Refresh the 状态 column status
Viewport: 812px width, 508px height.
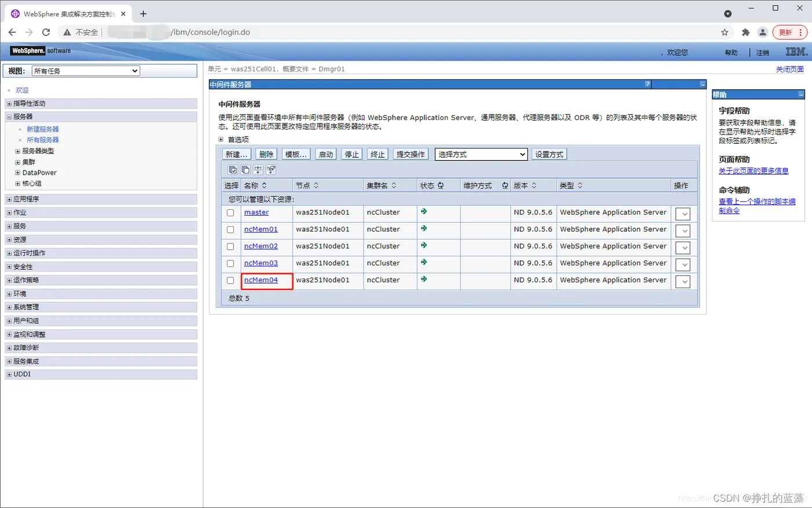tap(441, 186)
